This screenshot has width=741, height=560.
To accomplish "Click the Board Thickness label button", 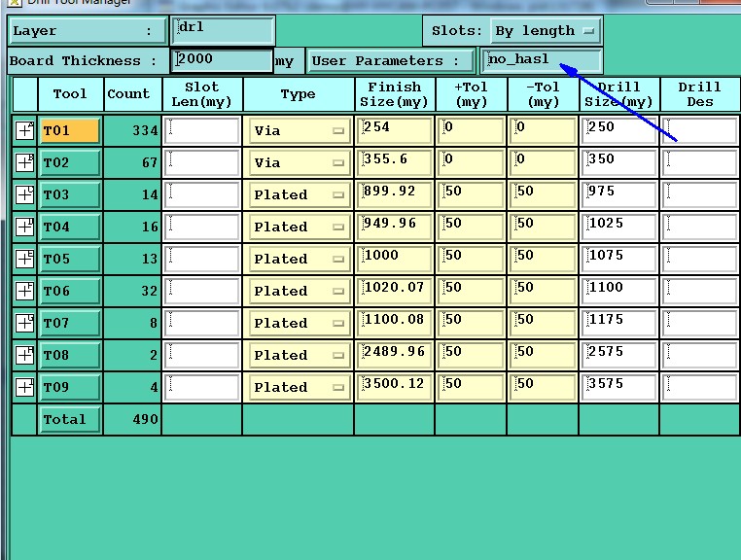I will [x=88, y=61].
